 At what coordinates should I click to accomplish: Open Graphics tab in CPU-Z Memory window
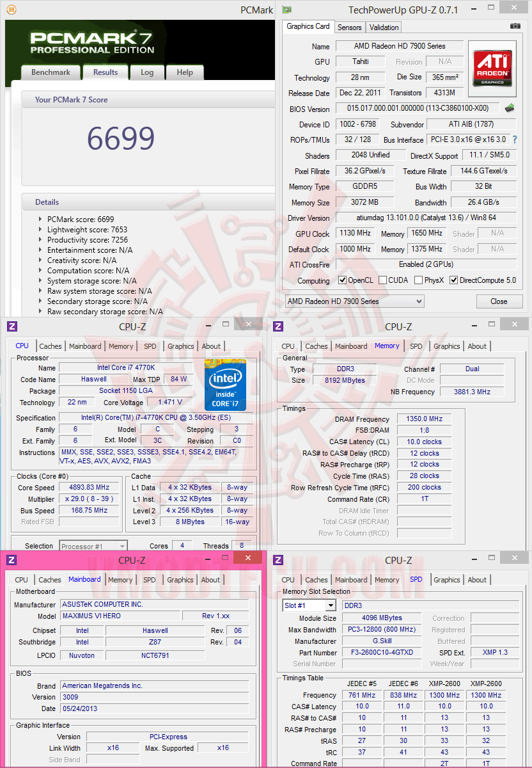tap(446, 346)
